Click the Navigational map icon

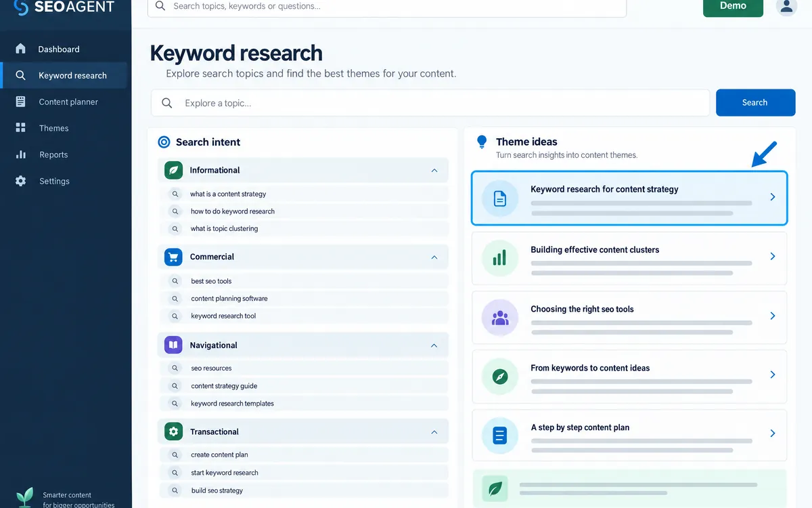coord(174,345)
